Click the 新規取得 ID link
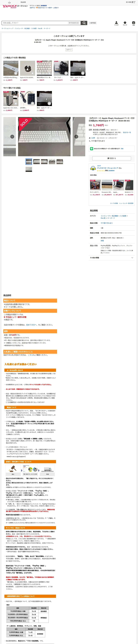Viewport: 138px width, 644px height. click(x=44, y=5)
